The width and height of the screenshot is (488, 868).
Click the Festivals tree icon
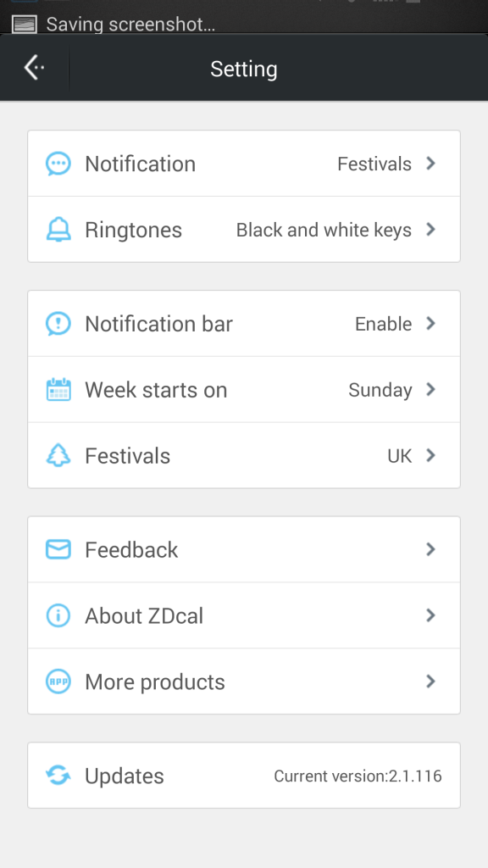coord(58,455)
